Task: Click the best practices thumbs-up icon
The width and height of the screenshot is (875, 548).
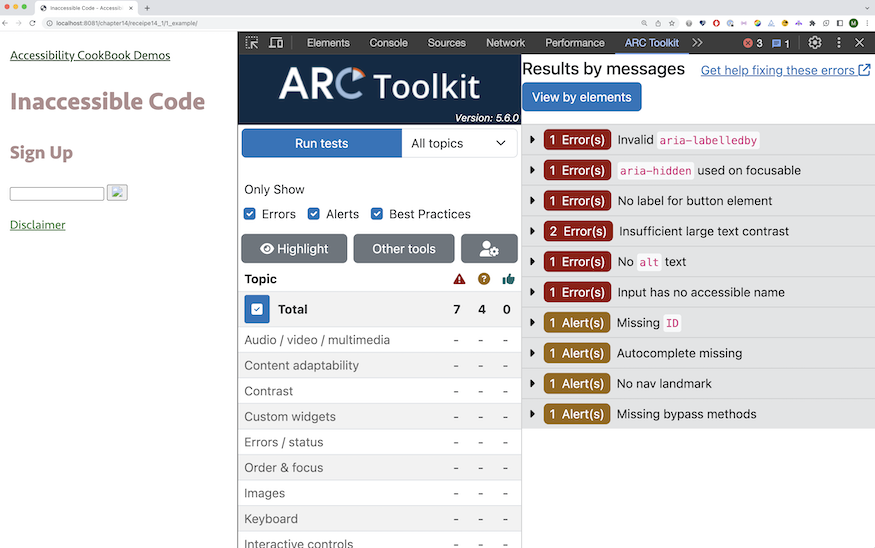Action: pyautogui.click(x=508, y=279)
